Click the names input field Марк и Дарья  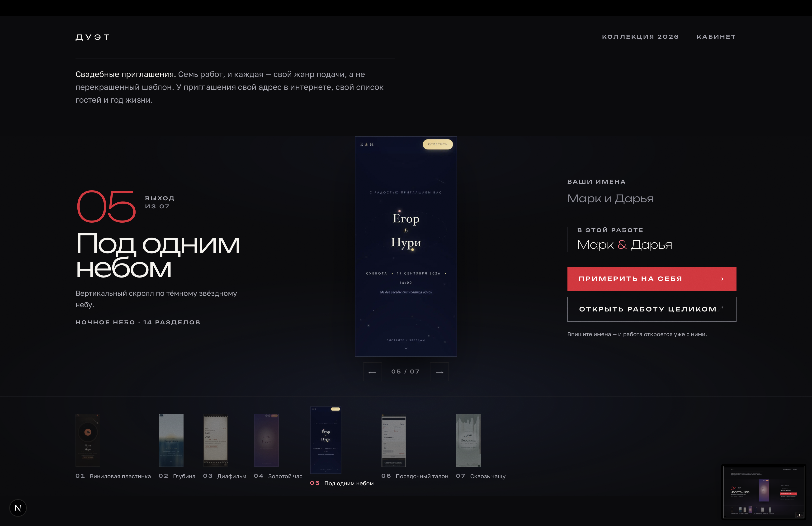[x=652, y=199]
